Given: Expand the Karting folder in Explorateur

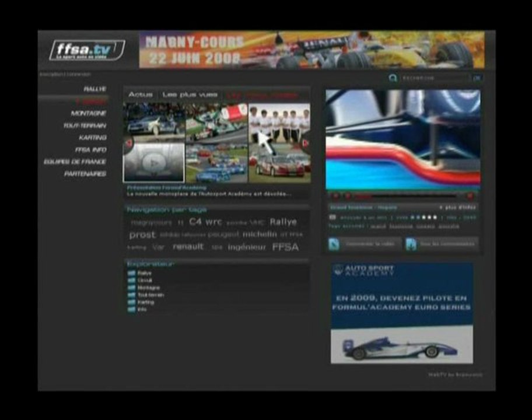Looking at the screenshot, I should point(141,302).
